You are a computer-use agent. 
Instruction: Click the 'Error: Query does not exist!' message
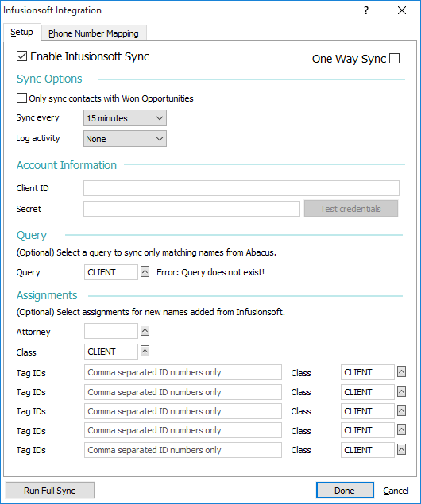coord(210,272)
